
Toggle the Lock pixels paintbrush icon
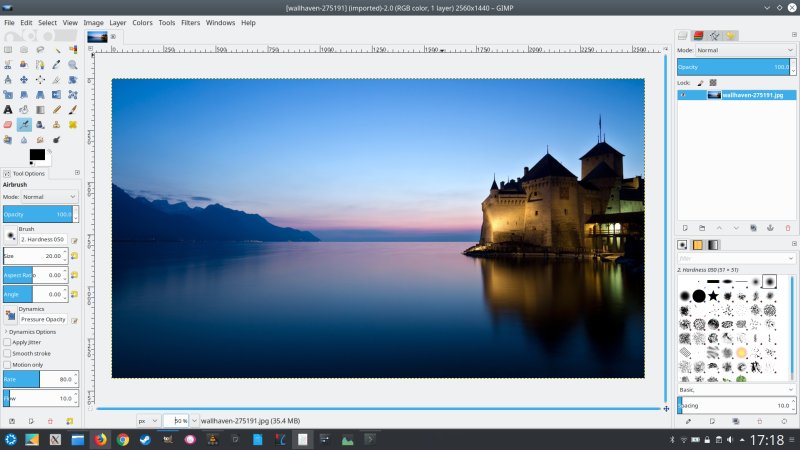(x=701, y=83)
